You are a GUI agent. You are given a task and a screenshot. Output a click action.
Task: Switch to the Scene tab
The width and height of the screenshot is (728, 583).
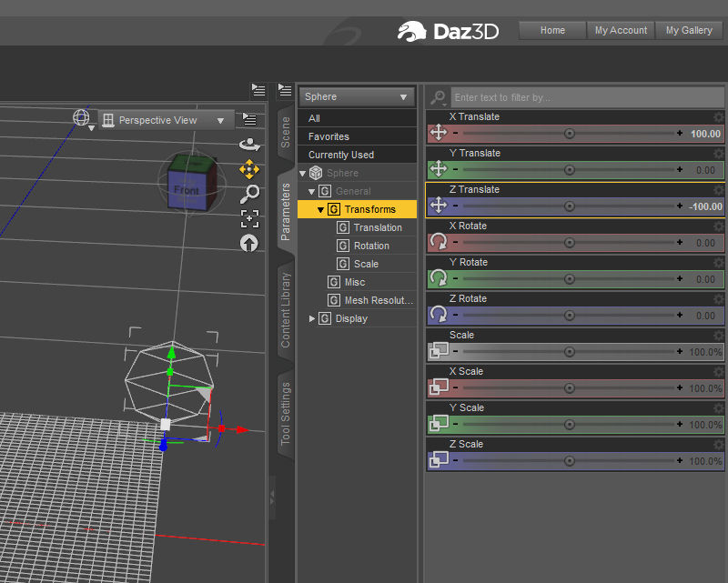pyautogui.click(x=286, y=132)
